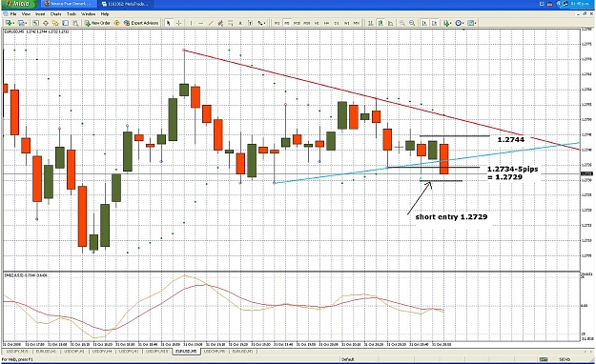Switch to the EURUSD,M1 chart tab
This screenshot has width=596, height=364.
pyautogui.click(x=242, y=352)
